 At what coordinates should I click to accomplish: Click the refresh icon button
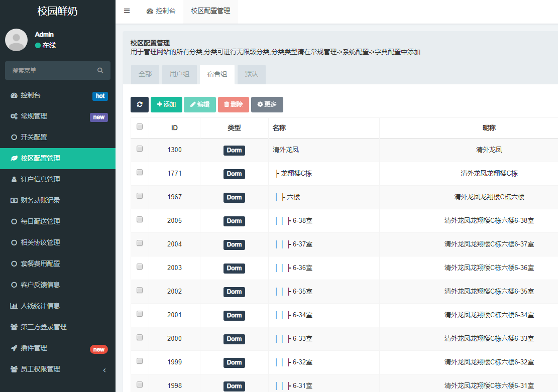[140, 104]
